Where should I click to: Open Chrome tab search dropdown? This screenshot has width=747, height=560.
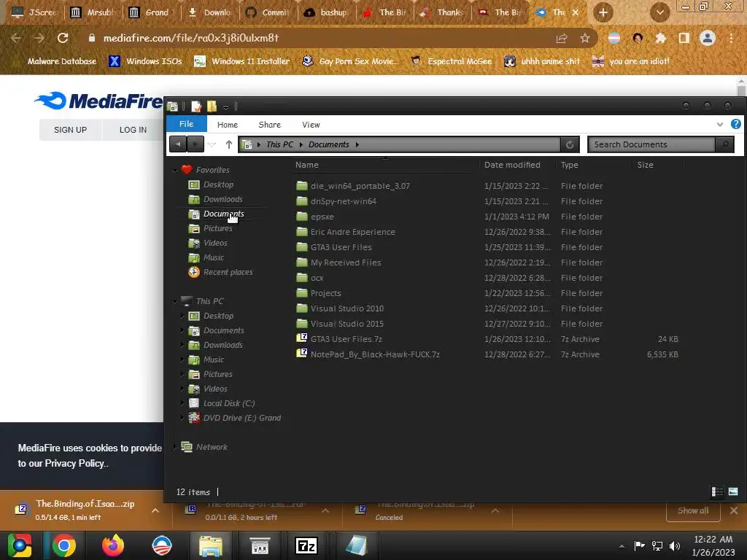pyautogui.click(x=659, y=12)
